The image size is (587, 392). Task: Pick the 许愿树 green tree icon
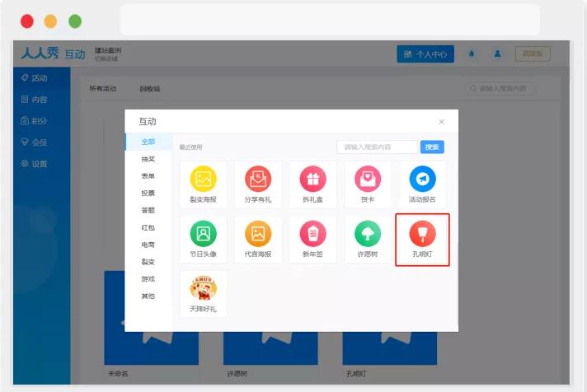click(368, 234)
